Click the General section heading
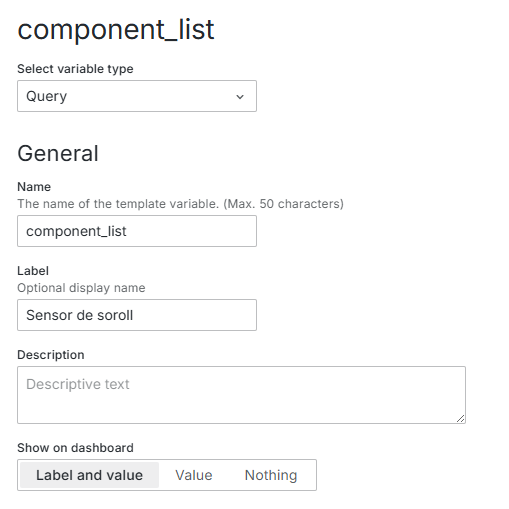 point(58,153)
